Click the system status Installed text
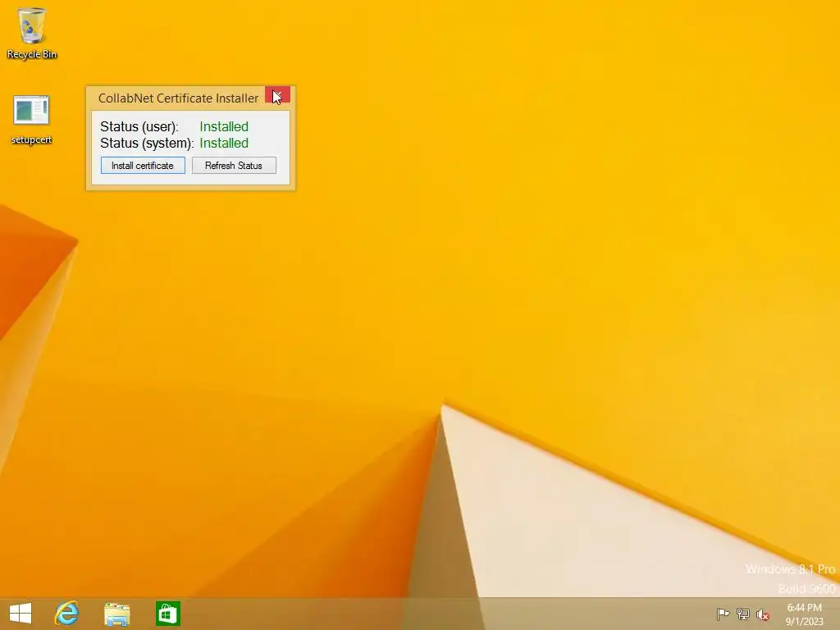The width and height of the screenshot is (840, 630). point(224,143)
